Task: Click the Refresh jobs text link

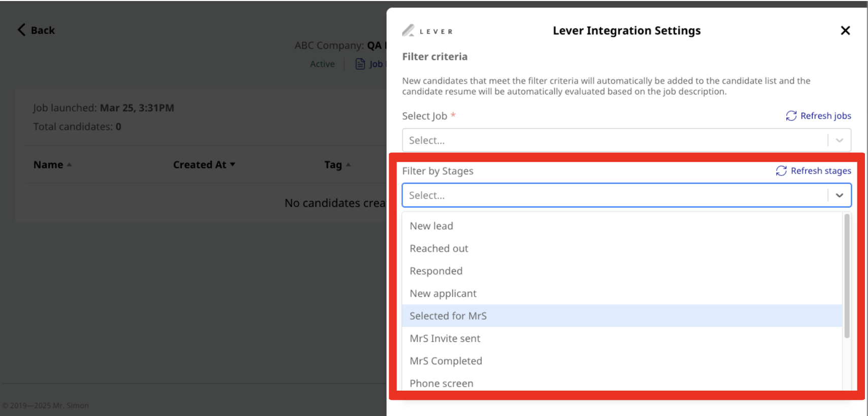Action: pos(825,116)
